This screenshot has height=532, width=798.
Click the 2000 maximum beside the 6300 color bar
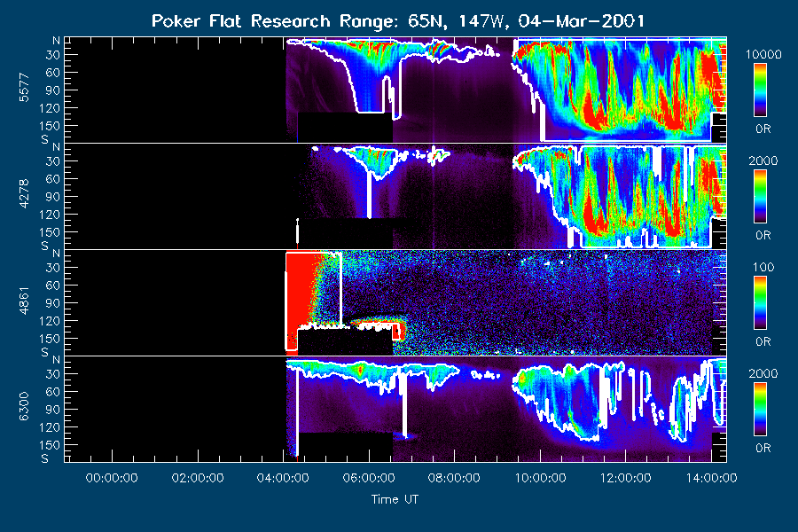click(763, 373)
